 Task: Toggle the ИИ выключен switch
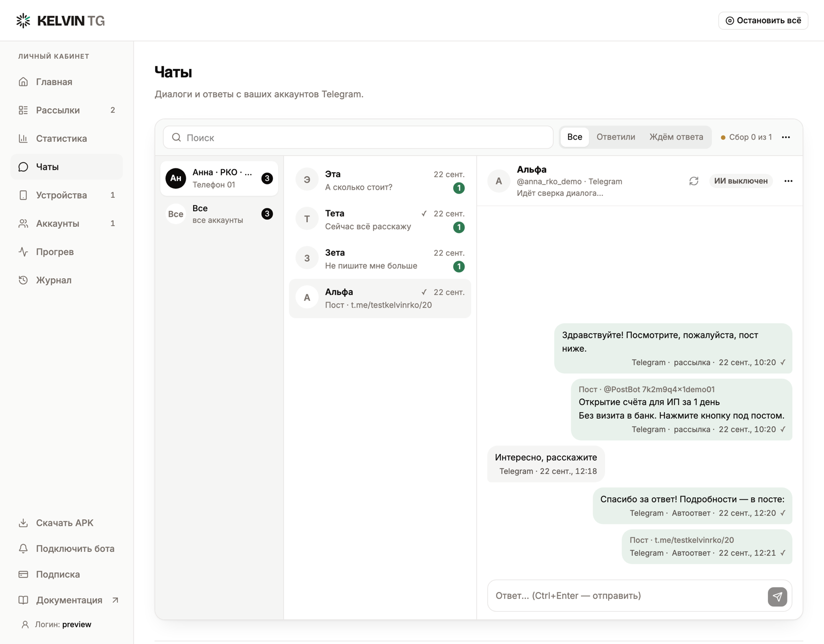tap(741, 181)
